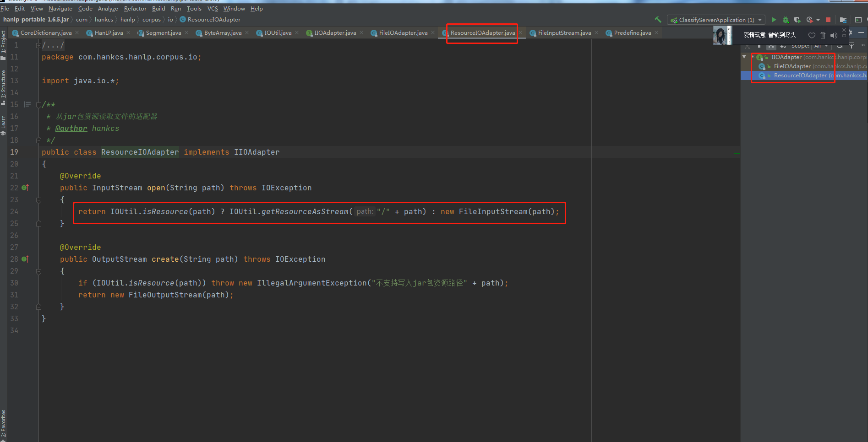Open the Tools menu
868x442 pixels.
click(194, 8)
